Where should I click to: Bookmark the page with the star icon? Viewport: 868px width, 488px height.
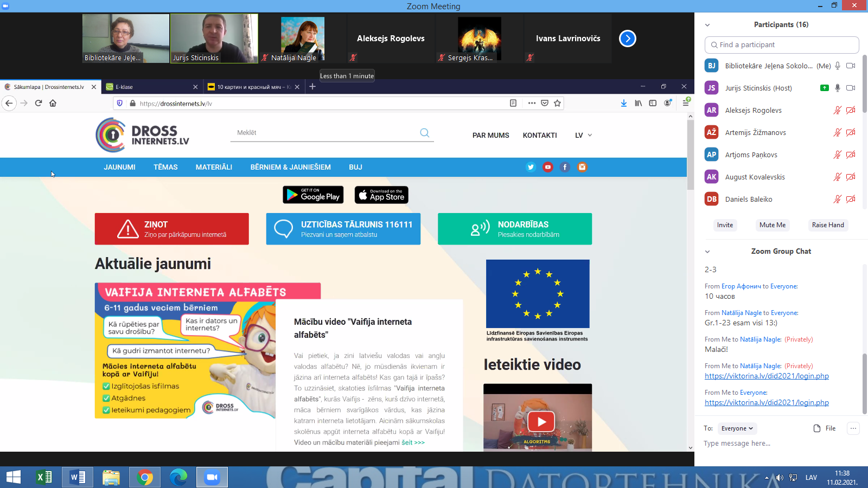click(x=557, y=103)
